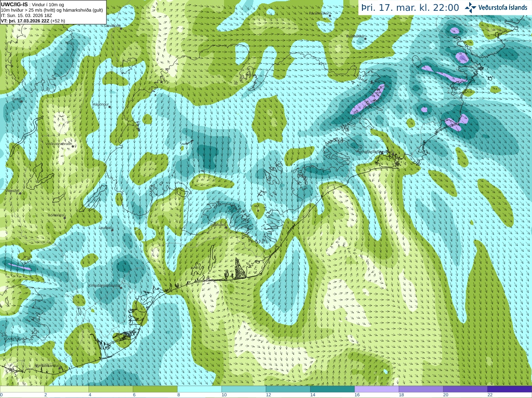Pick the 14–16 m/s dark teal swatch

tap(332, 389)
